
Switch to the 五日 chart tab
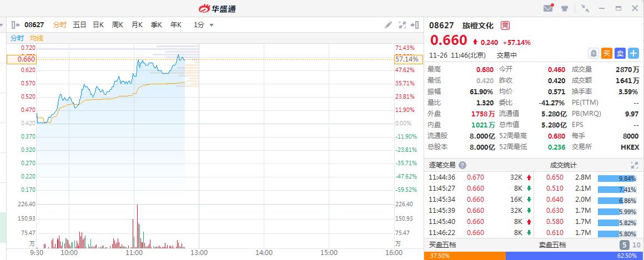79,25
